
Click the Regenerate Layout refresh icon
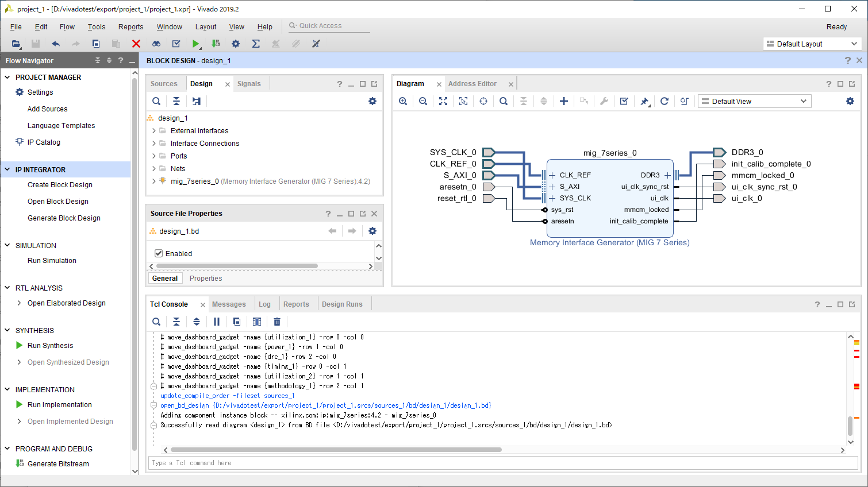[665, 101]
